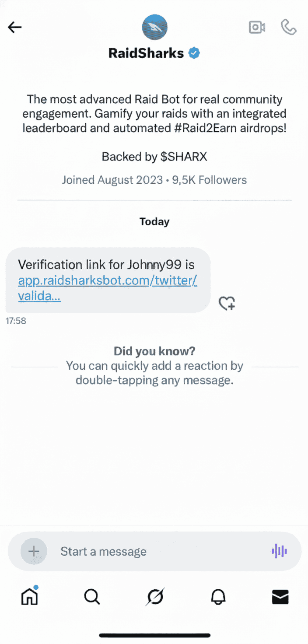Viewport: 308px width, 644px height.
Task: Open the Notifications bell tab
Action: click(x=218, y=596)
